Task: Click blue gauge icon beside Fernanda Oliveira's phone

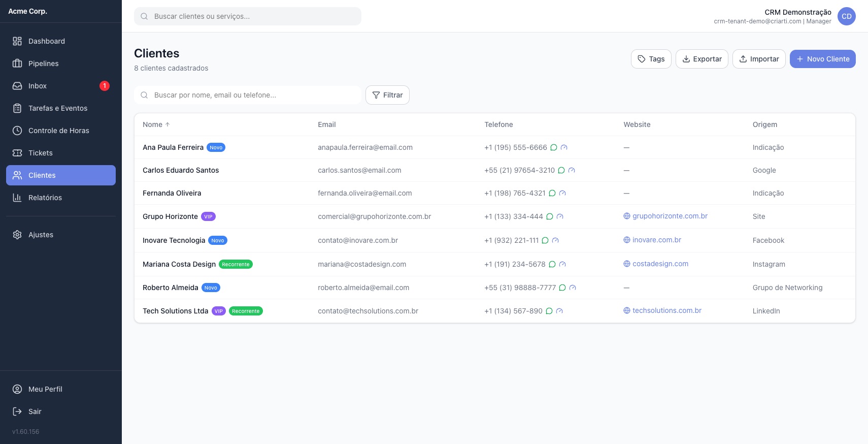Action: coord(562,193)
